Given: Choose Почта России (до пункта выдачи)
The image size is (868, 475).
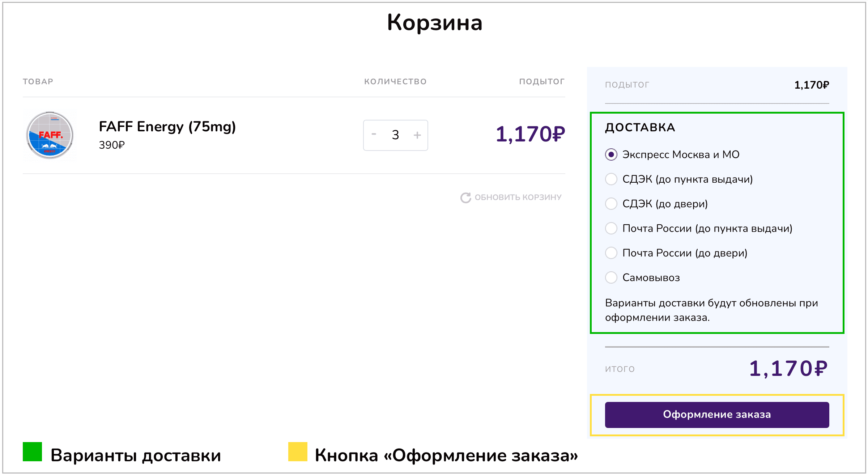Looking at the screenshot, I should [x=611, y=228].
